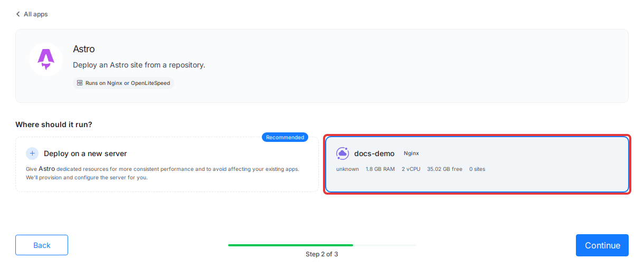This screenshot has width=644, height=269.
Task: Click the 'unknown' status text
Action: click(x=347, y=169)
